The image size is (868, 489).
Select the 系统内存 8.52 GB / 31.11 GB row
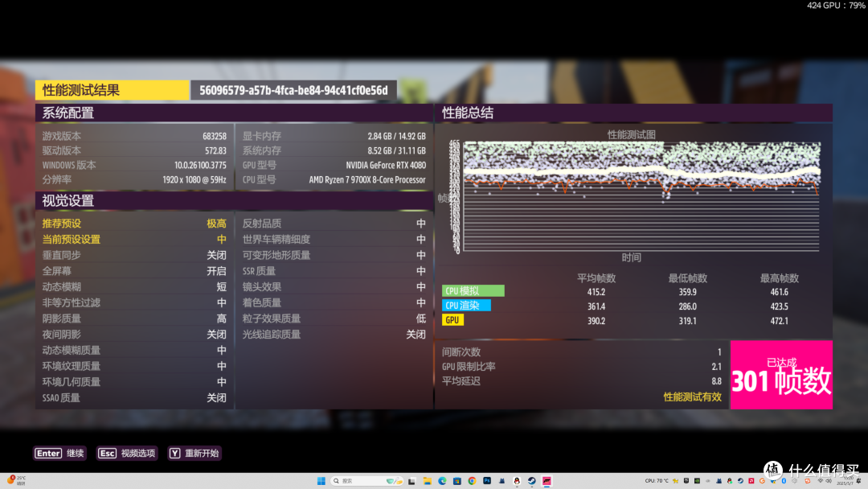tap(334, 150)
